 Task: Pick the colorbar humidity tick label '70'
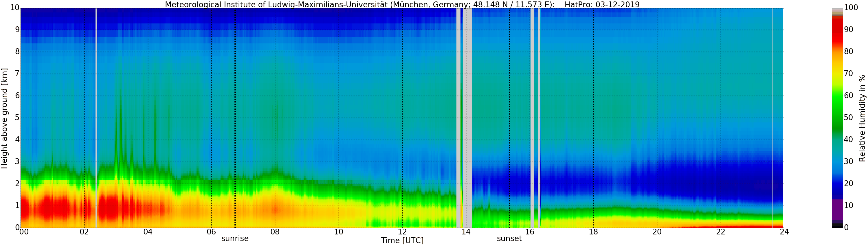848,74
